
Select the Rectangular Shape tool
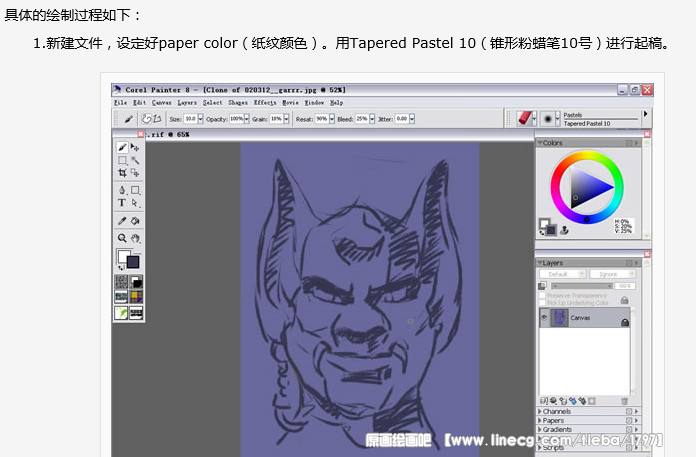[x=135, y=190]
